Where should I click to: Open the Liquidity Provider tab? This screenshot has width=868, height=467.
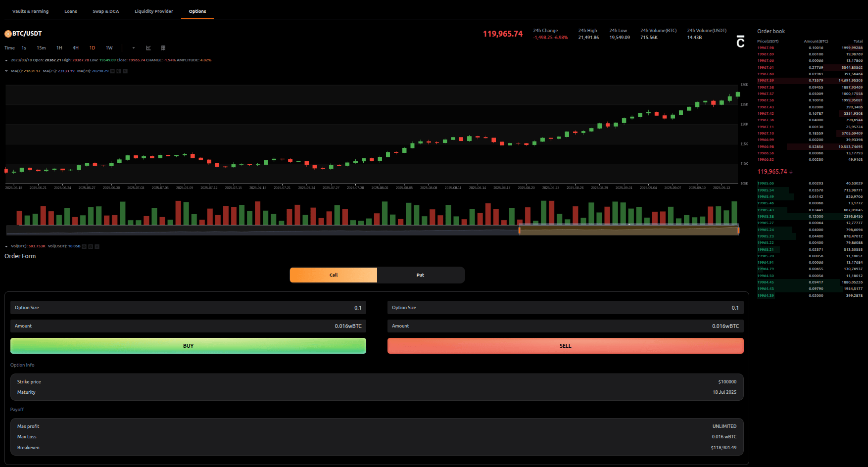click(154, 11)
